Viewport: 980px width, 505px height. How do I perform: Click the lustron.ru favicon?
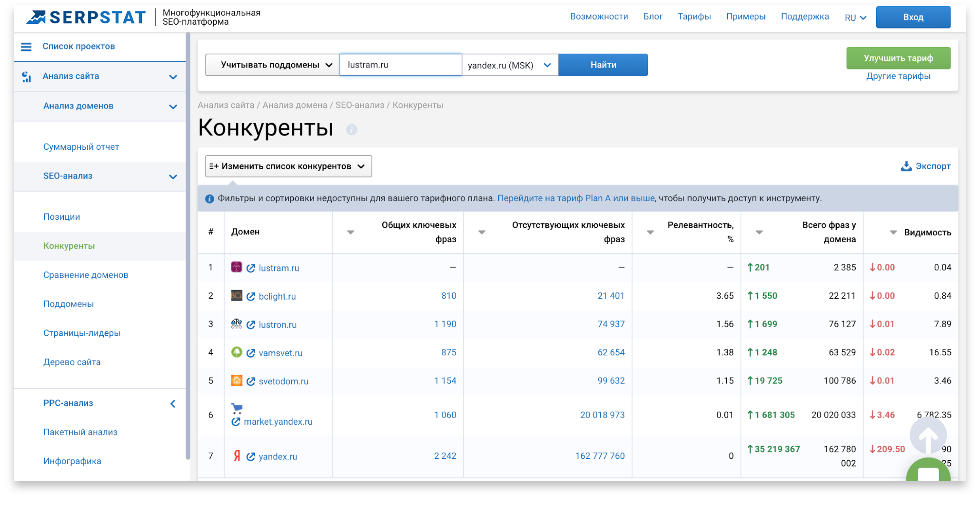[x=237, y=324]
